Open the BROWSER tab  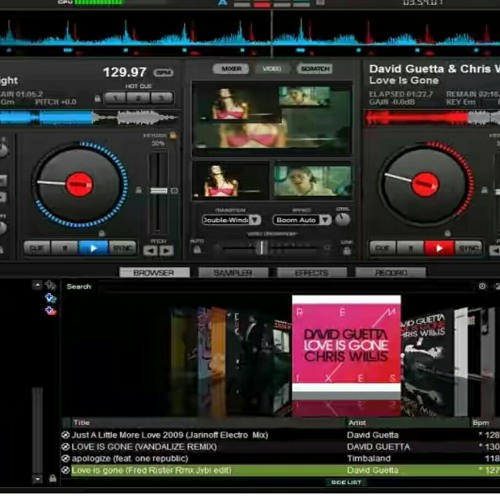click(x=154, y=273)
